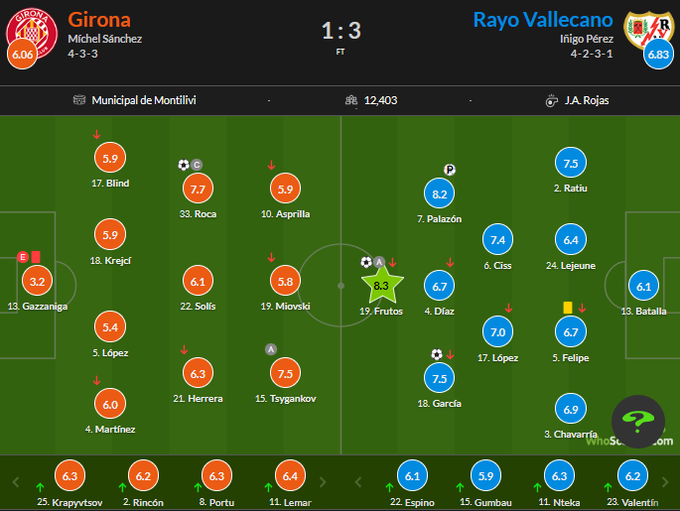Click the goal ball icon above García

[x=436, y=354]
